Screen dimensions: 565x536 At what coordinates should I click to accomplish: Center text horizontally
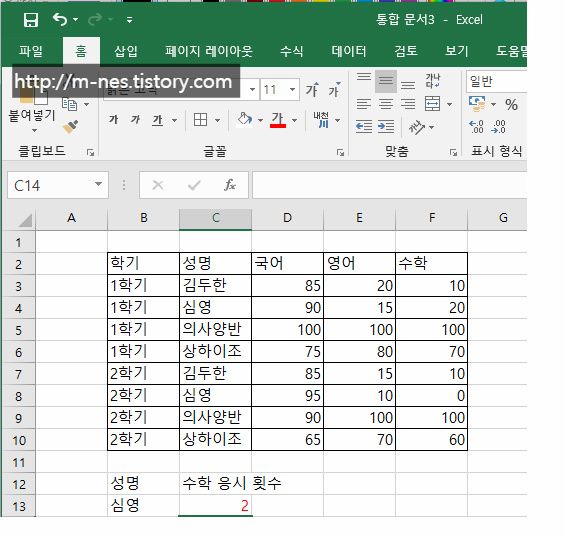tap(386, 104)
